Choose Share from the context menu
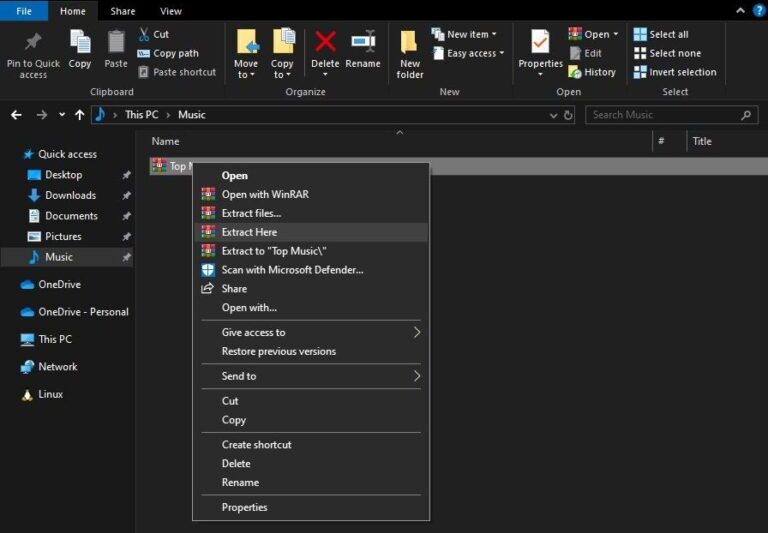Viewport: 768px width, 533px height. pyautogui.click(x=311, y=289)
